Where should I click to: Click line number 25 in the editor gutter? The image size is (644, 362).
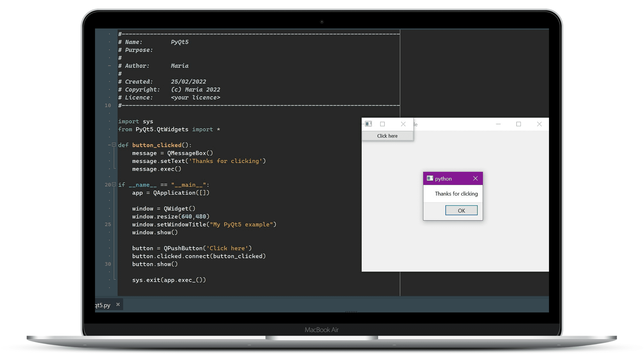108,224
